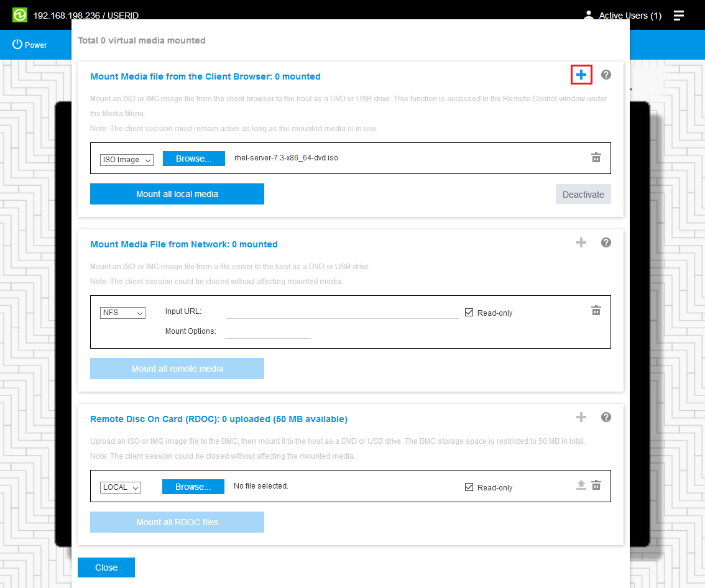
Task: Delete the RDOC file entry with trash icon
Action: (596, 485)
